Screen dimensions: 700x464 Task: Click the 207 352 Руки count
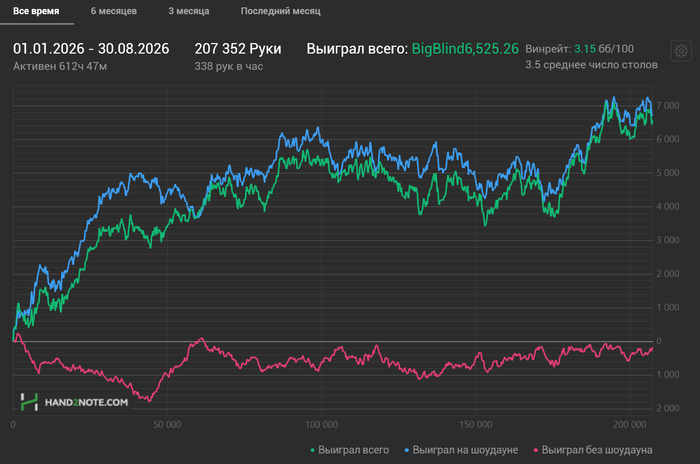coord(238,49)
